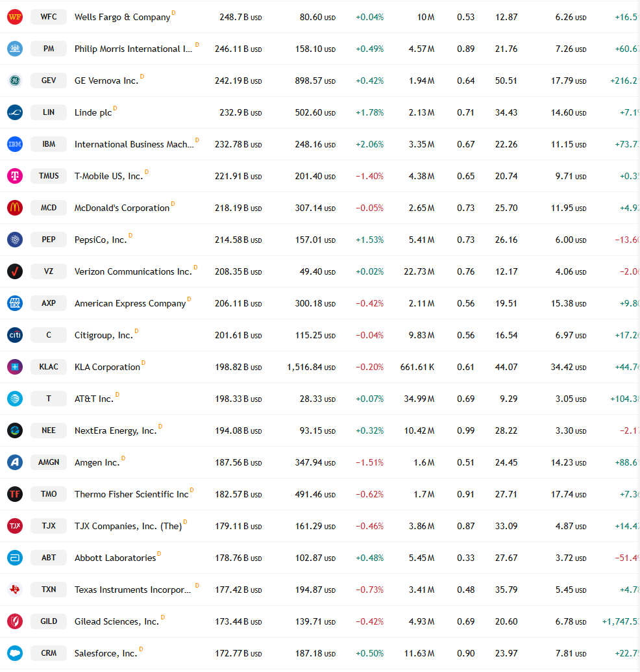
Task: Select the PEP ticker badge
Action: (49, 240)
